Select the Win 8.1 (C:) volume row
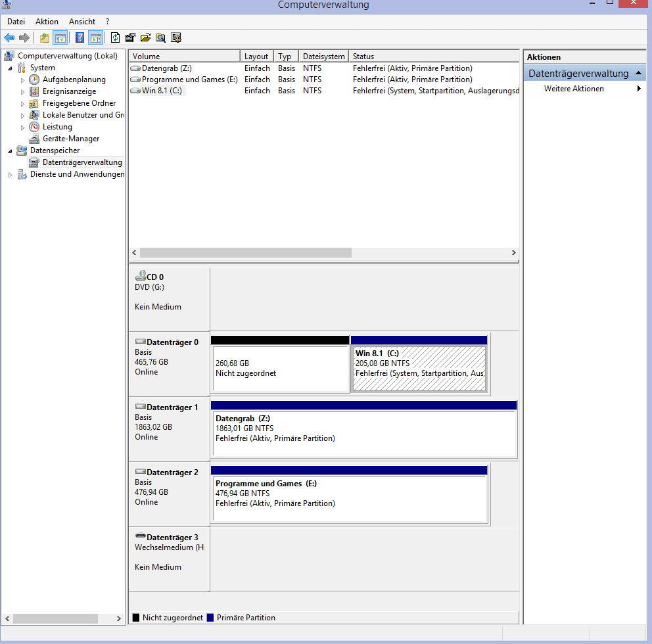This screenshot has width=652, height=644. tap(324, 91)
